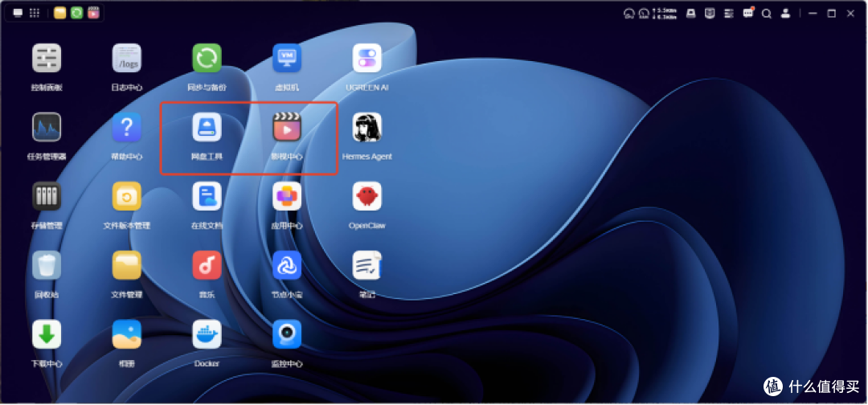Launch the OpenClaw app
This screenshot has width=868, height=405.
tap(367, 196)
